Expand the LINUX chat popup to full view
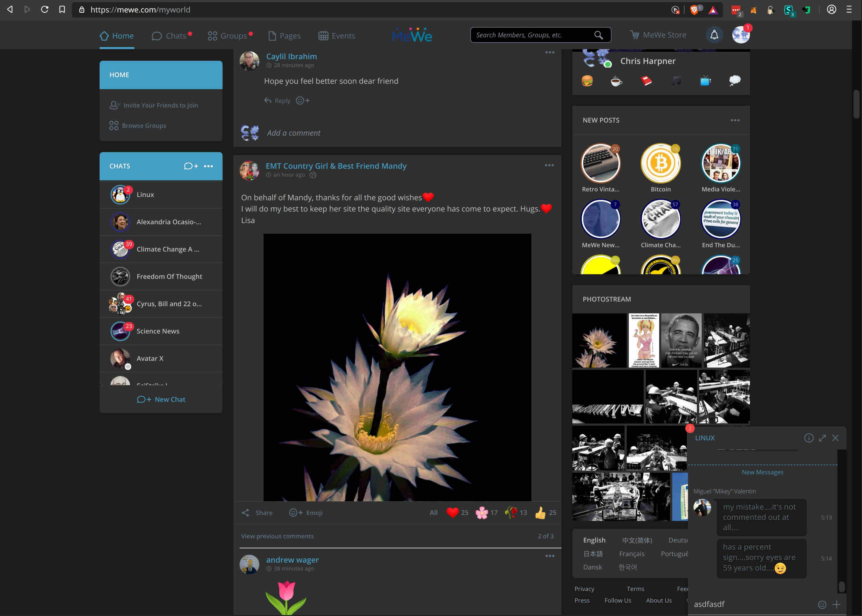 coord(822,438)
